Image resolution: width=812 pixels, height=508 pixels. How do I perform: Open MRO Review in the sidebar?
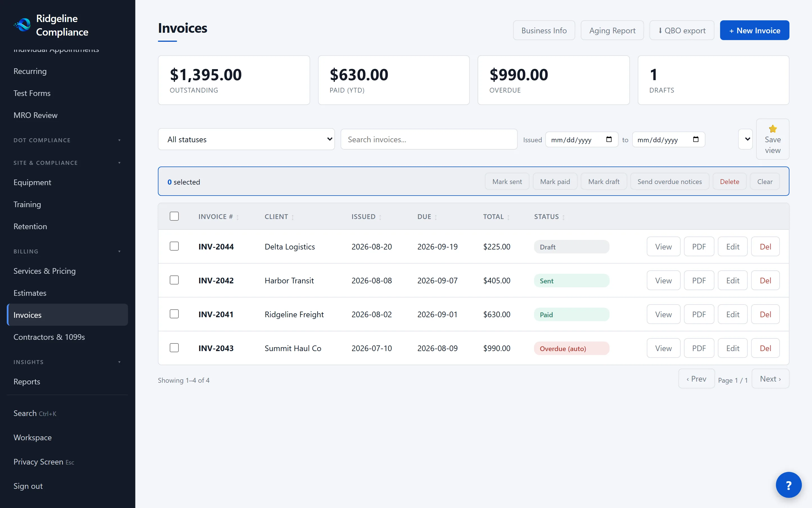coord(67,115)
